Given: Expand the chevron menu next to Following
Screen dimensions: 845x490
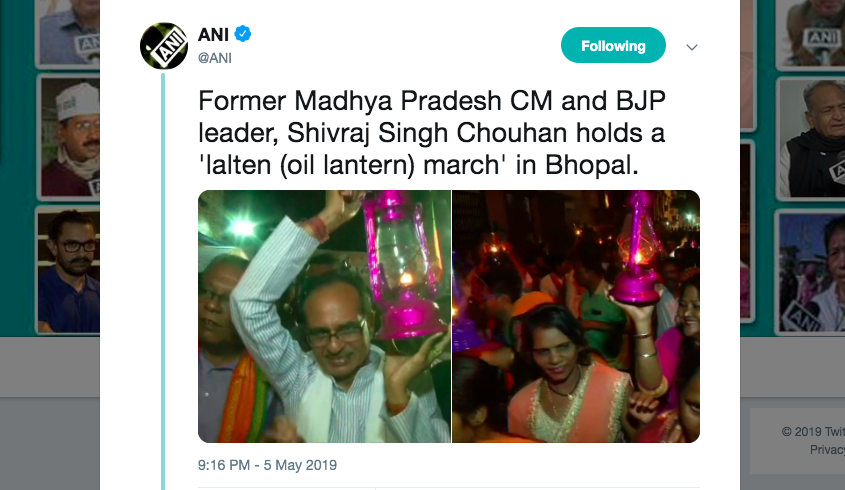Looking at the screenshot, I should pos(691,47).
